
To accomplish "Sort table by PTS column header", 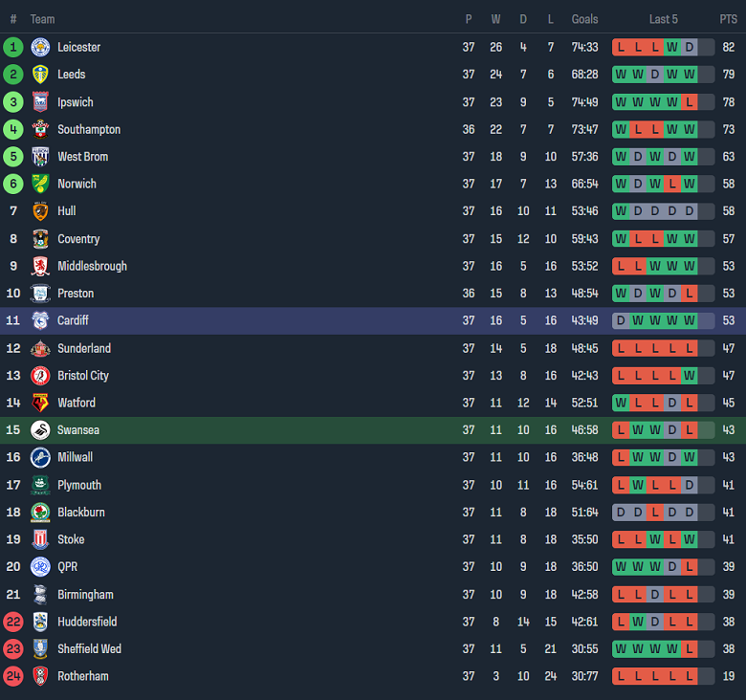I will click(x=728, y=19).
